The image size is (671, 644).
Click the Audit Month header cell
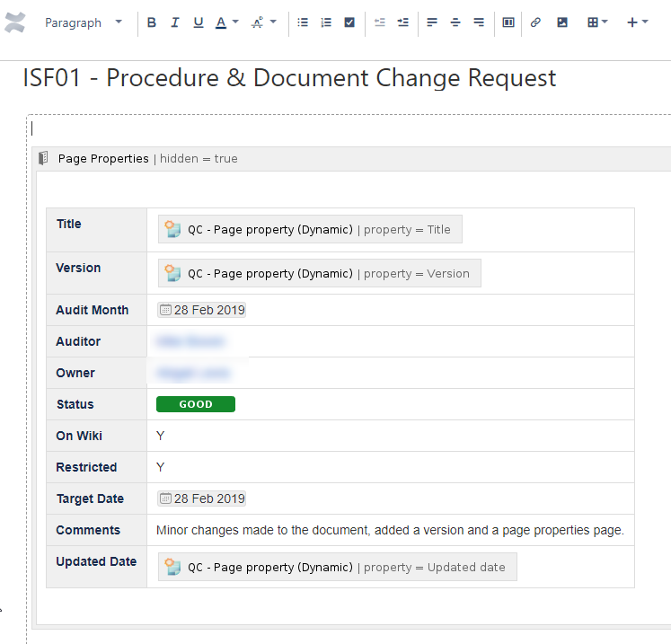point(97,310)
